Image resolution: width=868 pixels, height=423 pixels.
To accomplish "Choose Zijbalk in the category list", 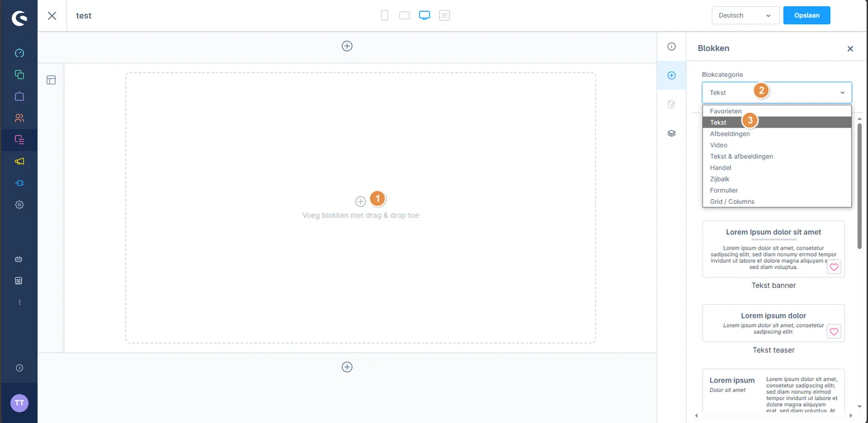I will pos(777,179).
